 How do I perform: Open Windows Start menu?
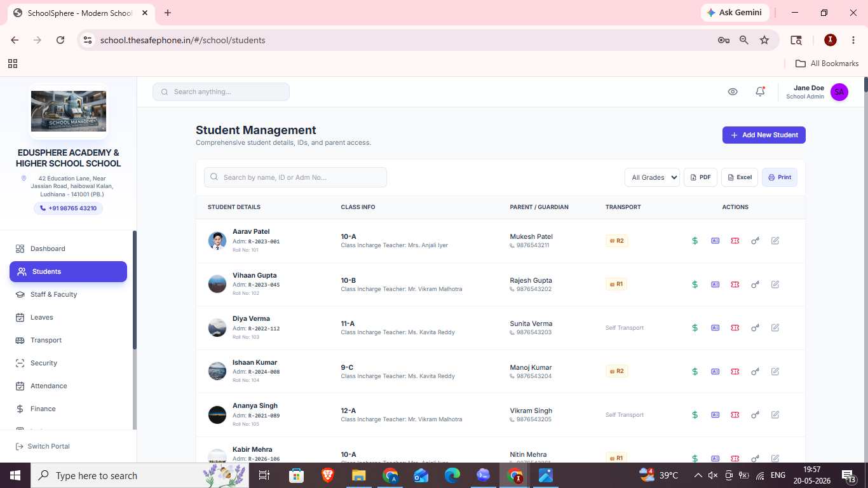coord(15,475)
